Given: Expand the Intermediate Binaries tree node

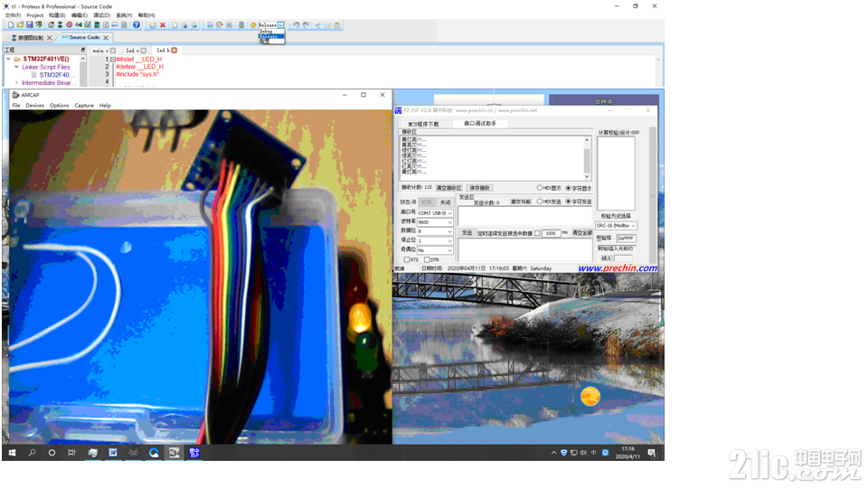Looking at the screenshot, I should tap(16, 83).
